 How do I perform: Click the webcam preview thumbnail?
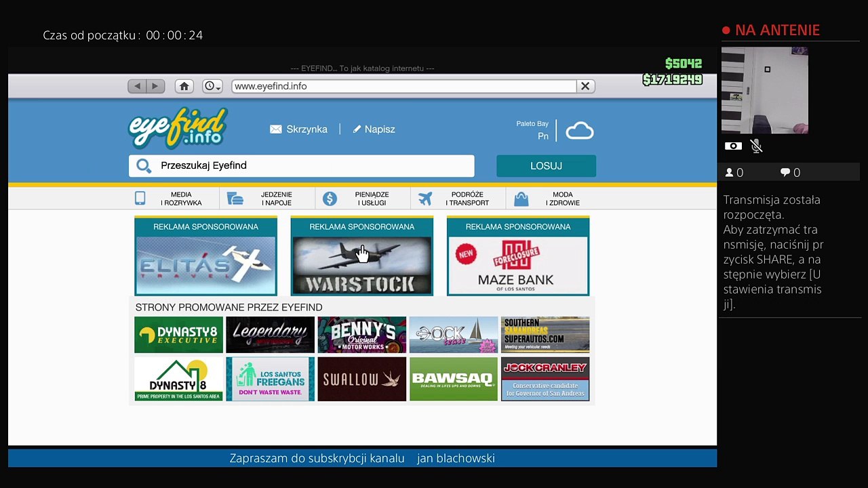click(x=765, y=90)
